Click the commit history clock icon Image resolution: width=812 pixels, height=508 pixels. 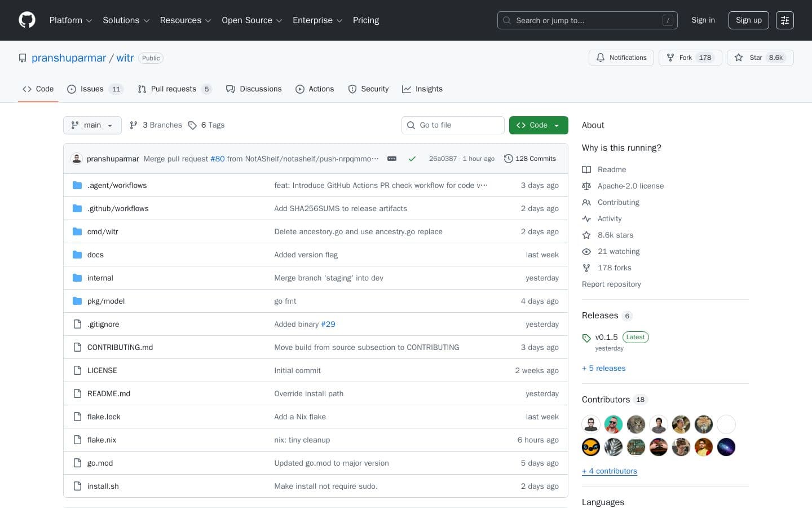coord(509,159)
